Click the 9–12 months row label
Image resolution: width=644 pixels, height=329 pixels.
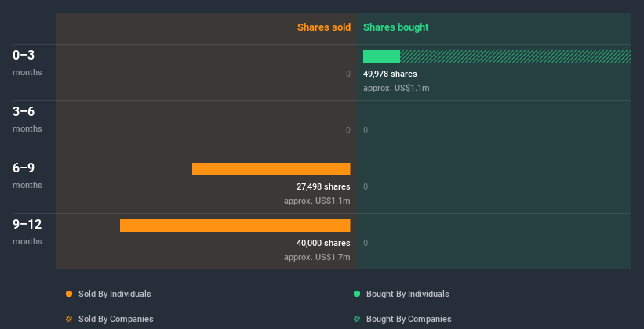[27, 232]
